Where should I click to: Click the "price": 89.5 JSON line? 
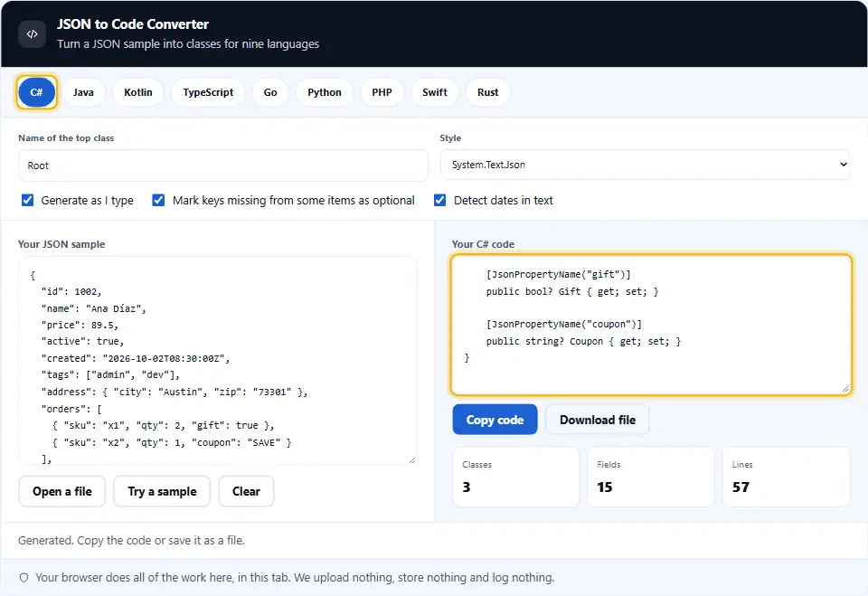tap(80, 326)
